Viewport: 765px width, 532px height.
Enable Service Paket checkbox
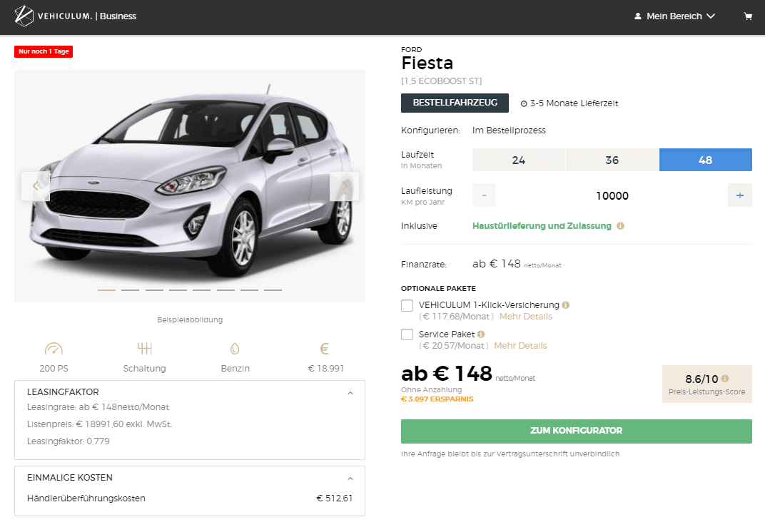click(x=407, y=334)
